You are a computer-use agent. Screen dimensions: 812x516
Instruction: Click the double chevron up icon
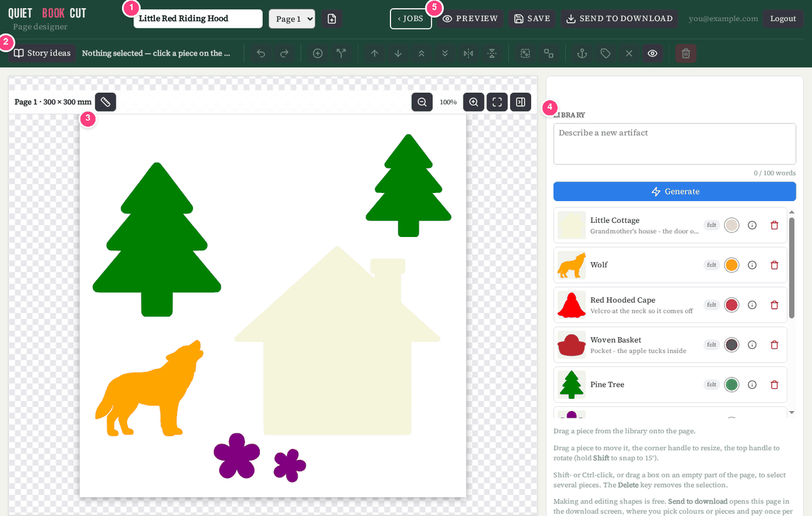point(422,53)
